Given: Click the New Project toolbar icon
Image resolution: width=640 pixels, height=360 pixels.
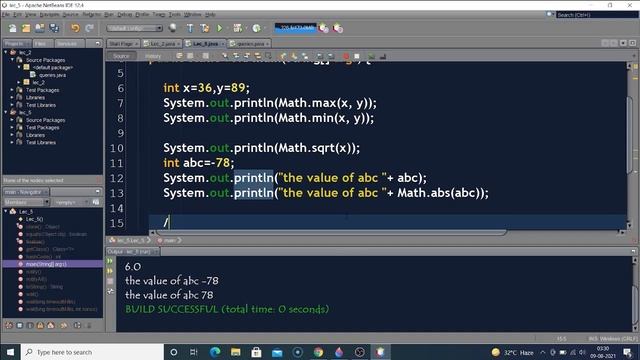Looking at the screenshot, I should [26, 28].
